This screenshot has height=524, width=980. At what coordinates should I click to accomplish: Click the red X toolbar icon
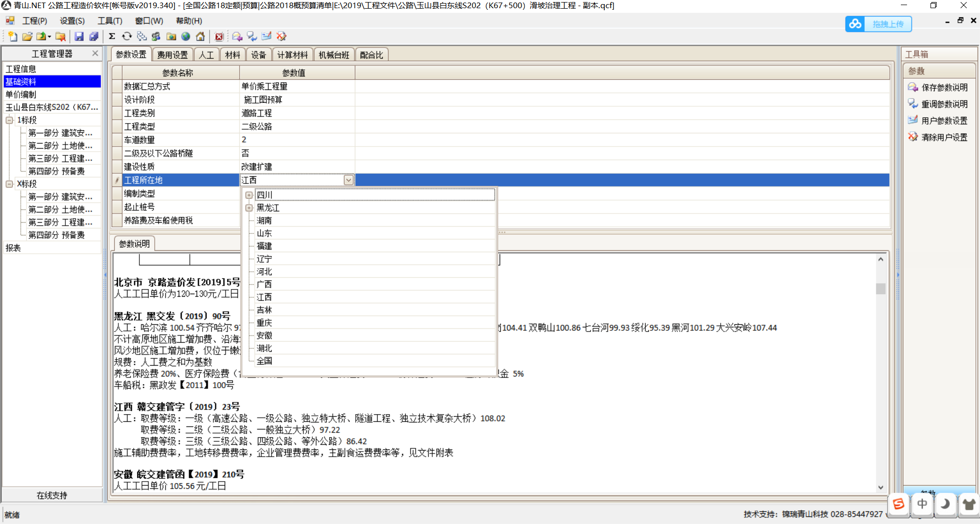[x=219, y=36]
